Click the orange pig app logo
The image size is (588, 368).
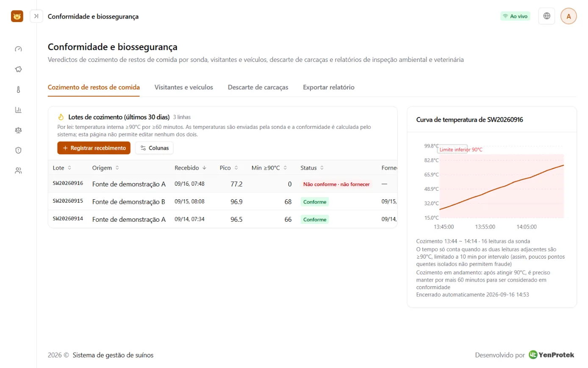(17, 17)
